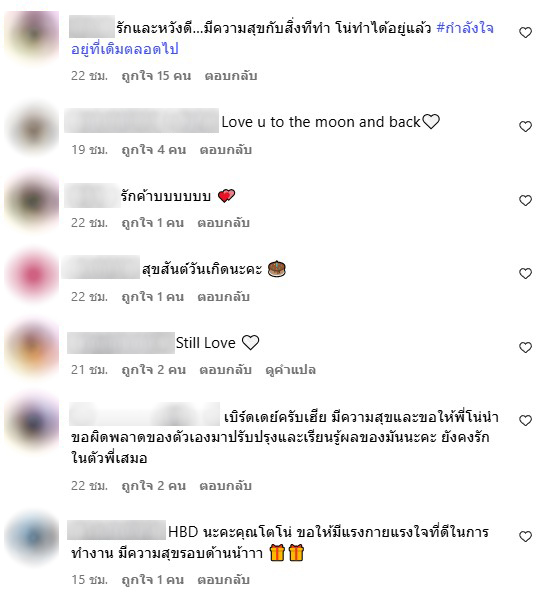Tap the heart beside 'รักค้าบบบบบบ' comment

pyautogui.click(x=525, y=200)
